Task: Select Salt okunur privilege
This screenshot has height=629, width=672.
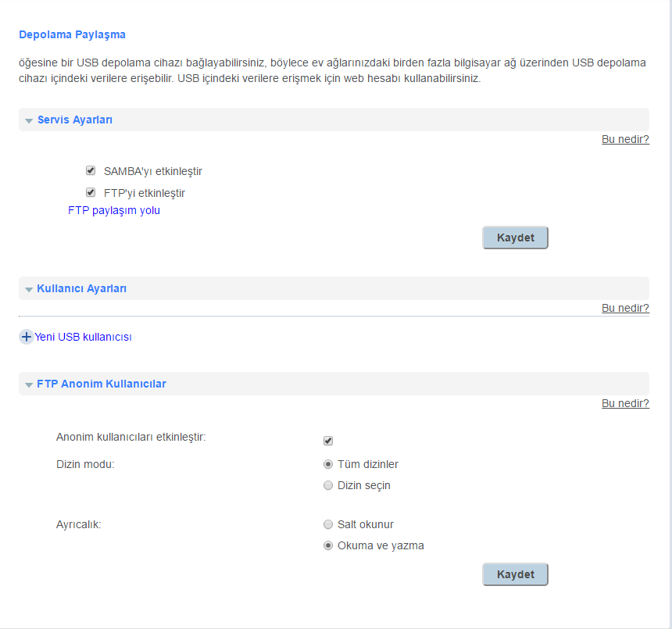Action: [328, 524]
